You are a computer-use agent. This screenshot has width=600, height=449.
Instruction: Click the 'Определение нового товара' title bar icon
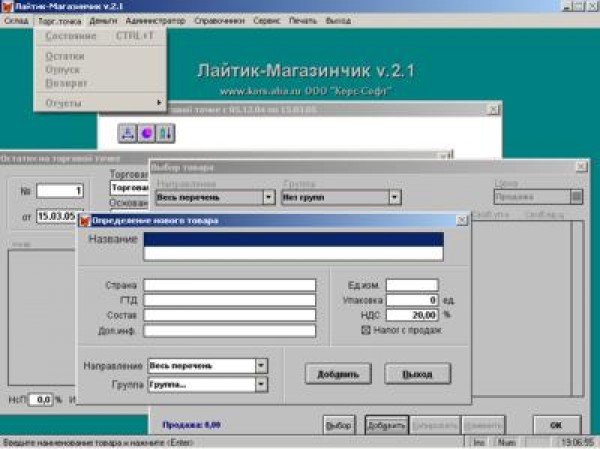pyautogui.click(x=85, y=220)
